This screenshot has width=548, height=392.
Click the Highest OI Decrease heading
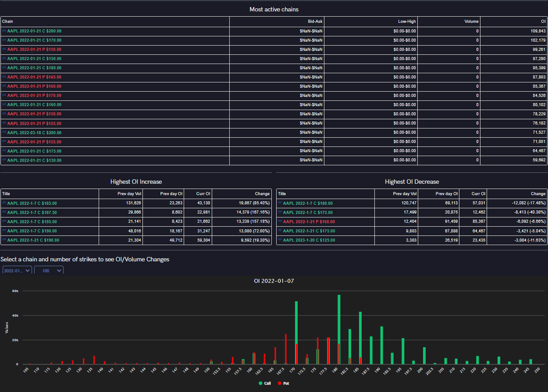(412, 182)
